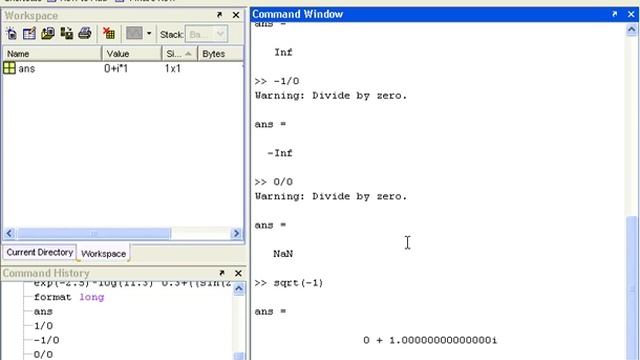This screenshot has width=640, height=360.
Task: Click the Print icon in Workspace toolbar
Action: pos(85,33)
